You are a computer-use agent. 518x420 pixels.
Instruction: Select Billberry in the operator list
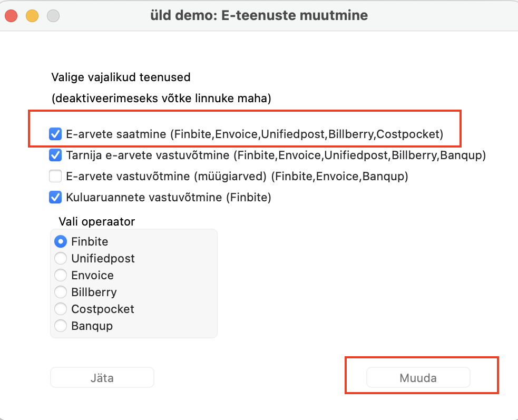[61, 292]
